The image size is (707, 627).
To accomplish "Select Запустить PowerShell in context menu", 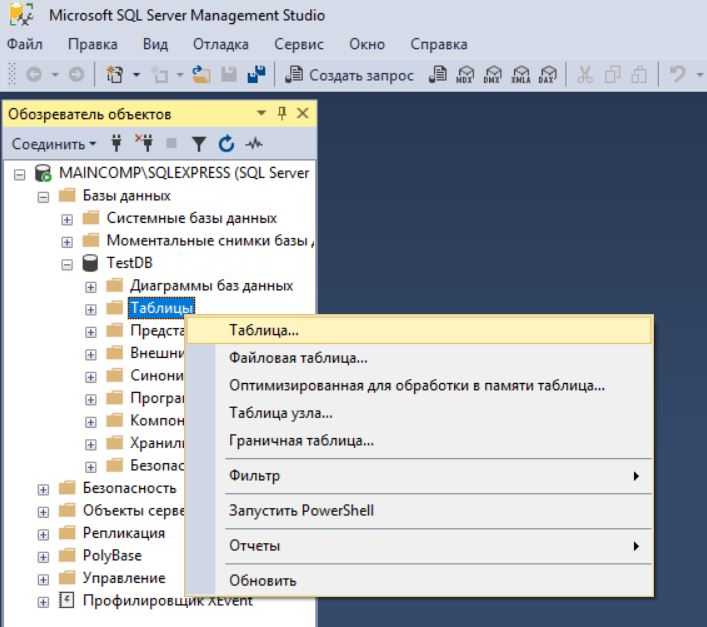I will click(x=301, y=511).
